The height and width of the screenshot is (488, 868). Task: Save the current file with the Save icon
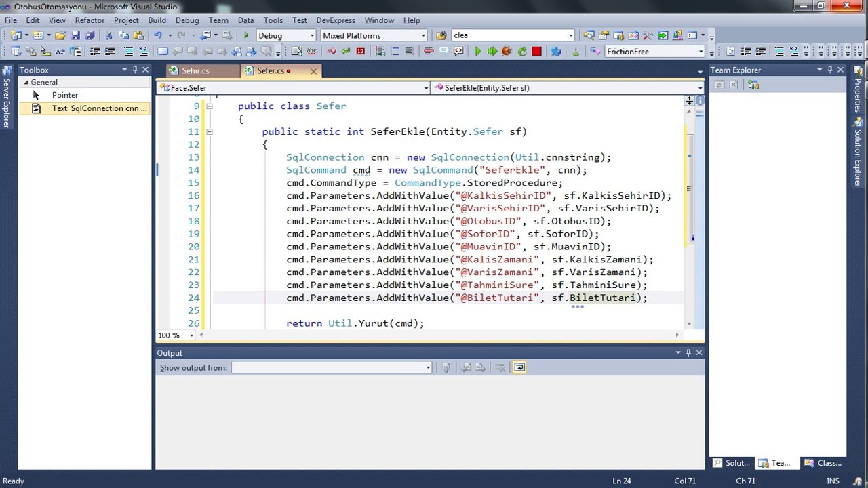point(75,35)
